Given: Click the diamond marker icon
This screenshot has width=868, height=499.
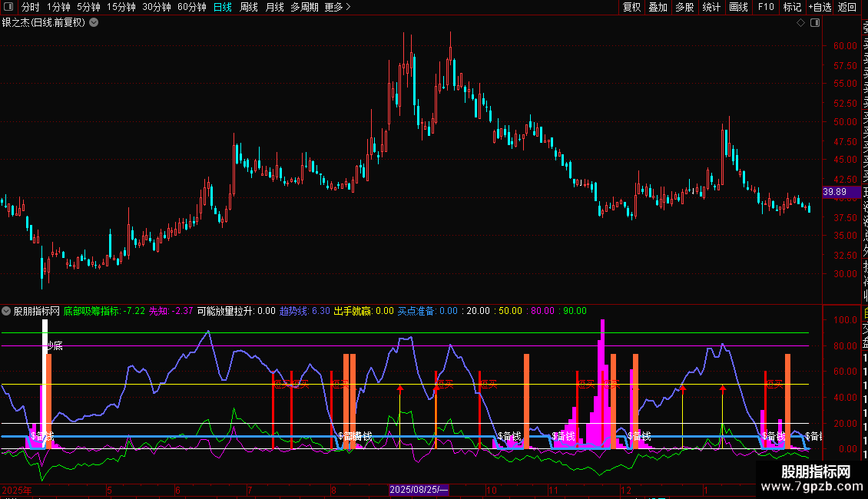Looking at the screenshot, I should pyautogui.click(x=800, y=23).
